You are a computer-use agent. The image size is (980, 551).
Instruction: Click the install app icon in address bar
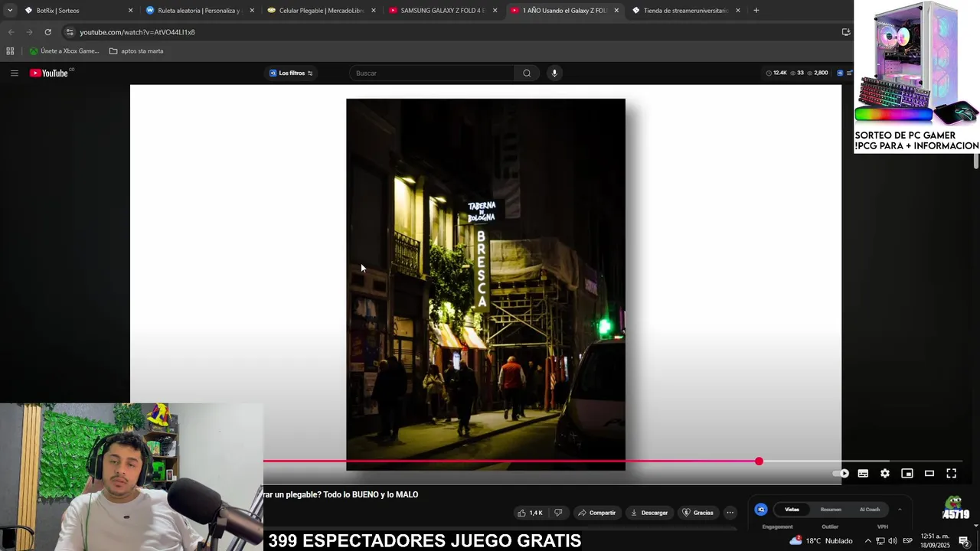[x=846, y=32]
